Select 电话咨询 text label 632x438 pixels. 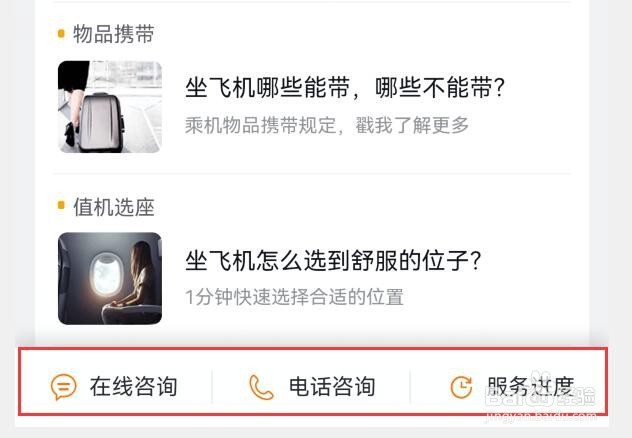point(332,386)
